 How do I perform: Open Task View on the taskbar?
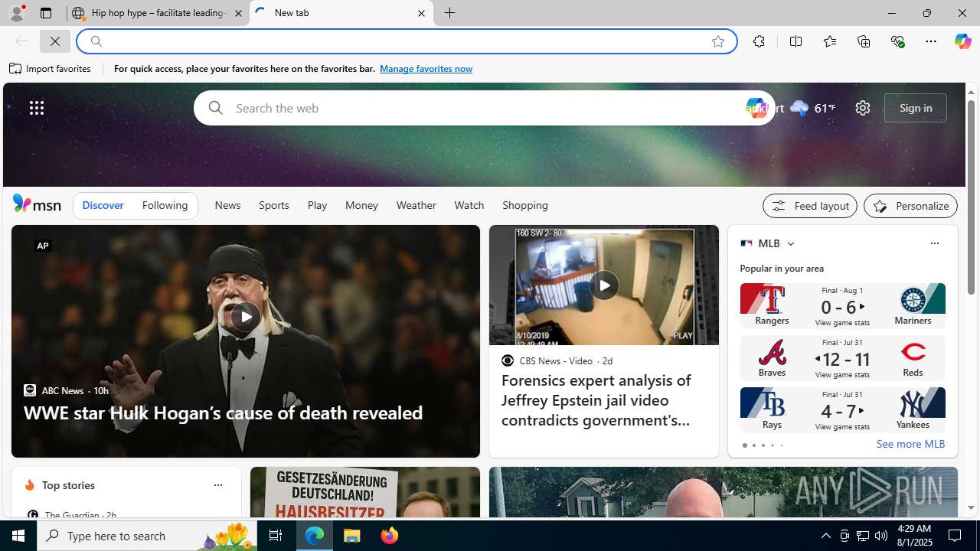tap(275, 536)
